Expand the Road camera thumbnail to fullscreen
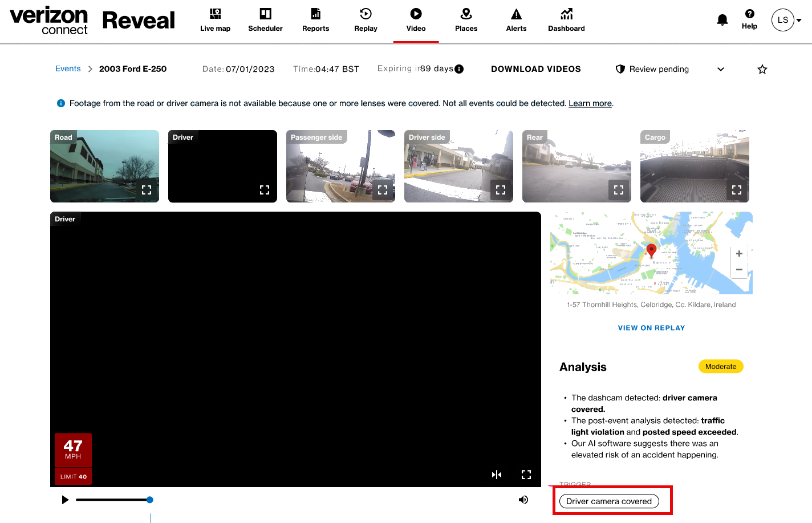 coord(147,190)
